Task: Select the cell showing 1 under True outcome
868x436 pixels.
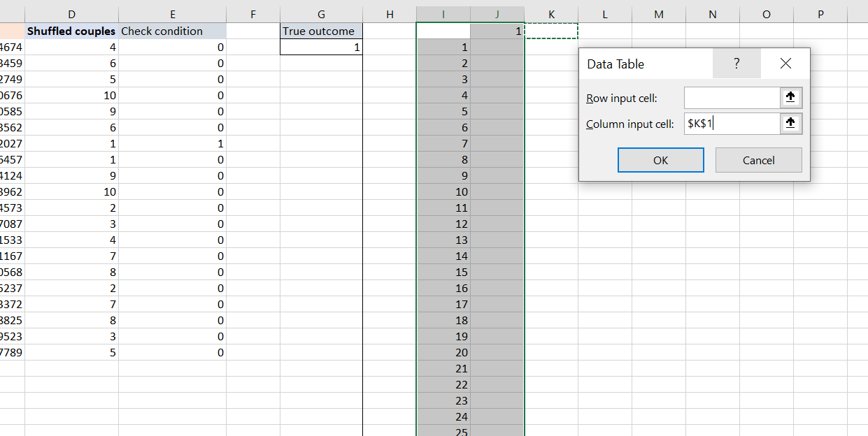Action: [x=320, y=47]
